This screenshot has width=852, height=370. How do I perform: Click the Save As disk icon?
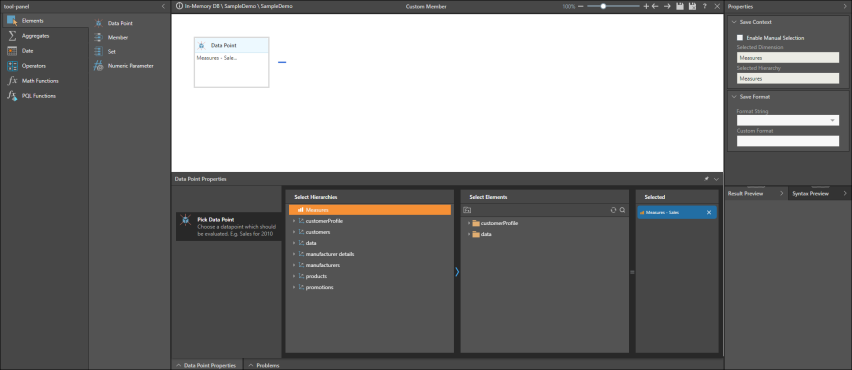tap(692, 6)
